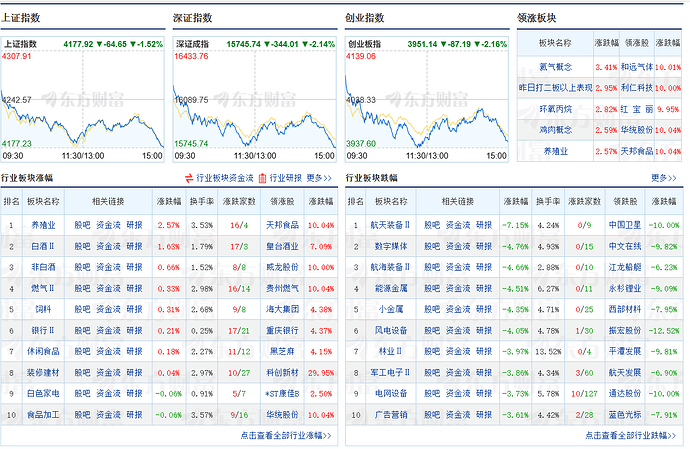Open 环氧丙烷 sector link
The image size is (690, 449).
pyautogui.click(x=555, y=109)
